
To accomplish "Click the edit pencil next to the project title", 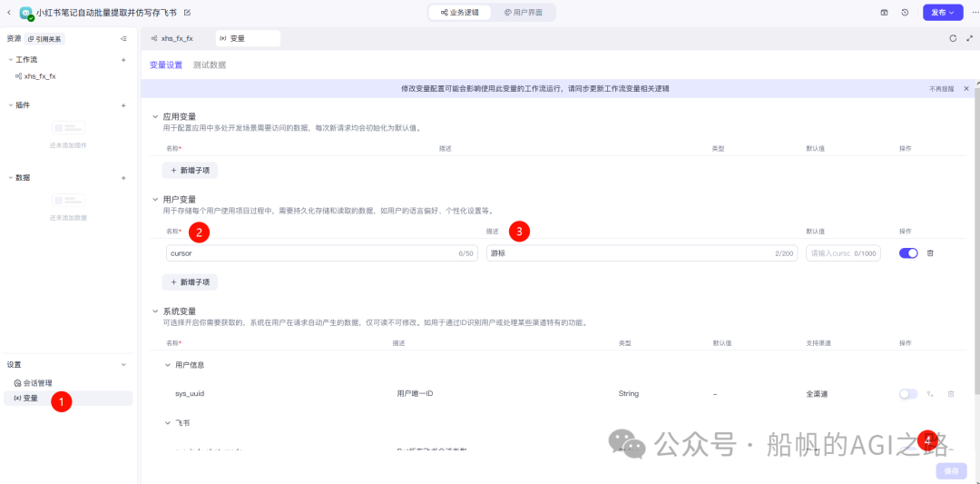I will [188, 13].
